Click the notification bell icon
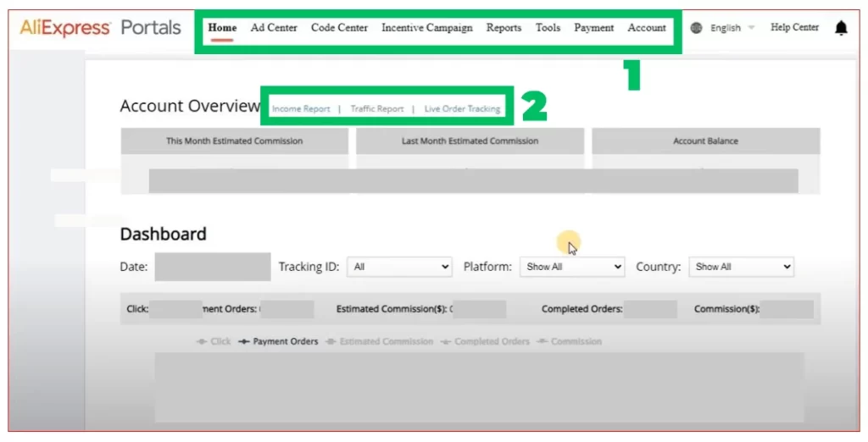Viewport: 868px width, 442px height. click(841, 28)
